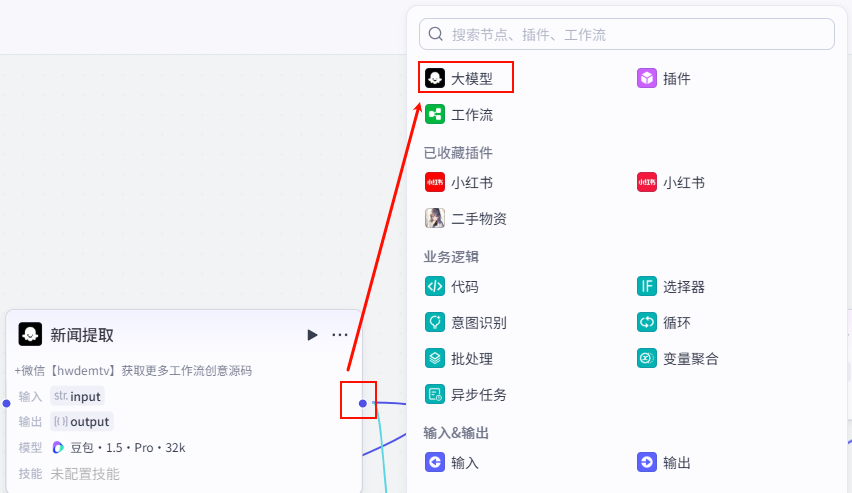Click the 输出 right-arrow icon
The width and height of the screenshot is (852, 493).
[x=647, y=462]
